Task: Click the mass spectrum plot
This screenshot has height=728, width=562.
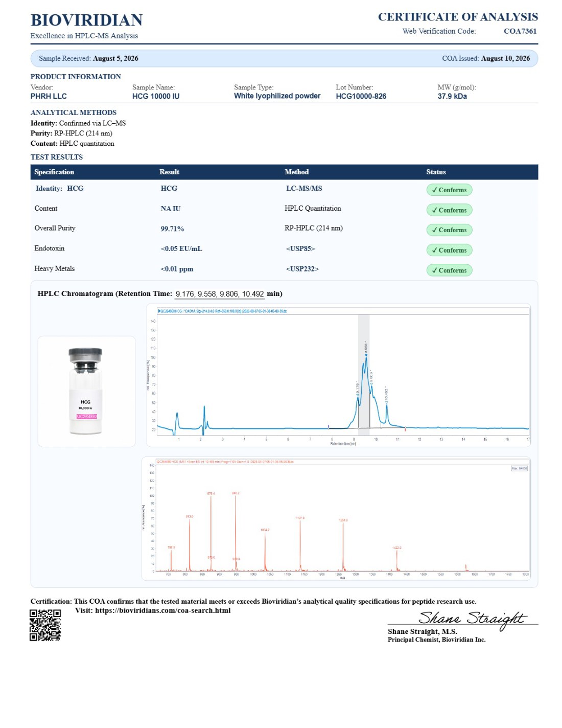Action: pos(336,518)
